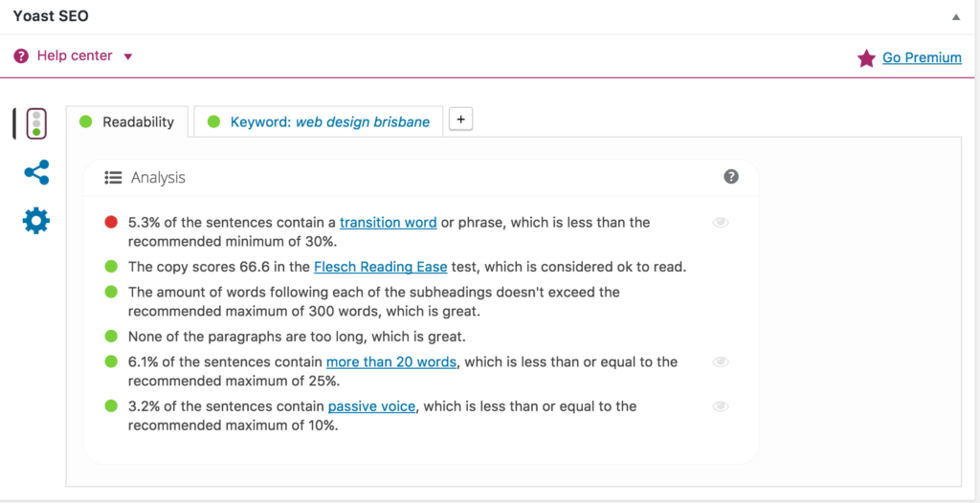Click text 'recommended maximum of 10%'
Screen dimensions: 980x503
(x=232, y=426)
